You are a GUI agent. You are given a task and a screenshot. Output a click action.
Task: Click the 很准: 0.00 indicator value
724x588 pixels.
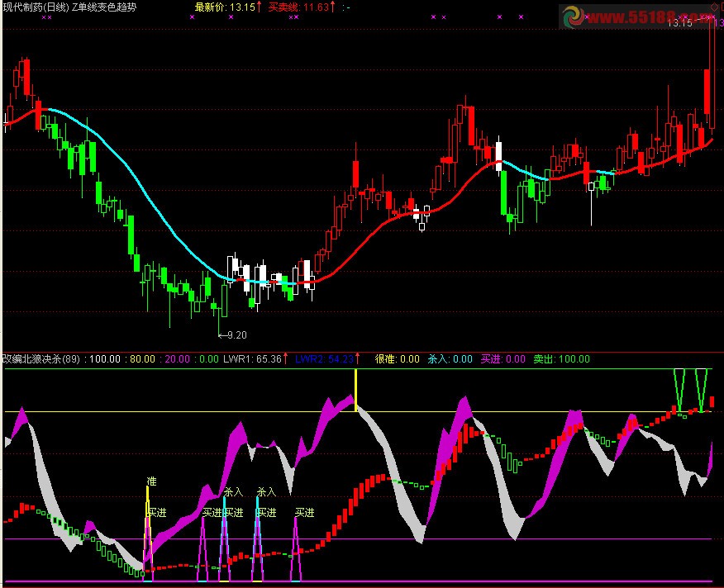(397, 359)
